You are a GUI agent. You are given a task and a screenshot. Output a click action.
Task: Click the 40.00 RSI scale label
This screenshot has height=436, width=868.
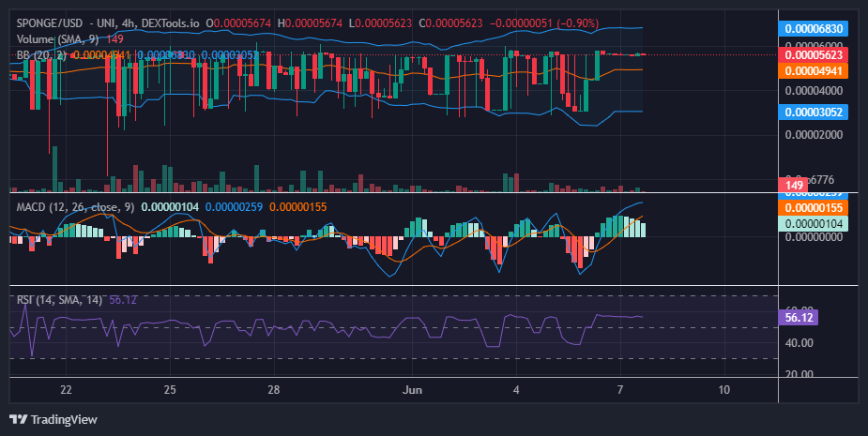pos(799,343)
